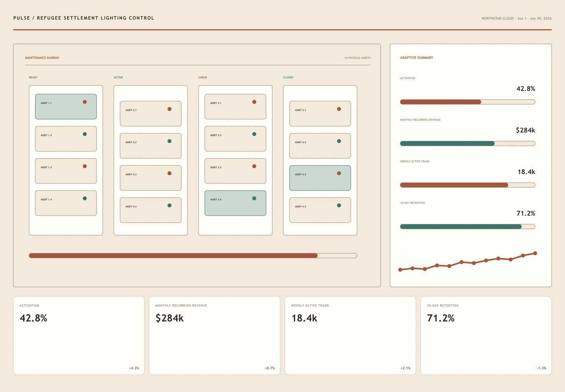Click the status dot on Asset 1.1

85,102
